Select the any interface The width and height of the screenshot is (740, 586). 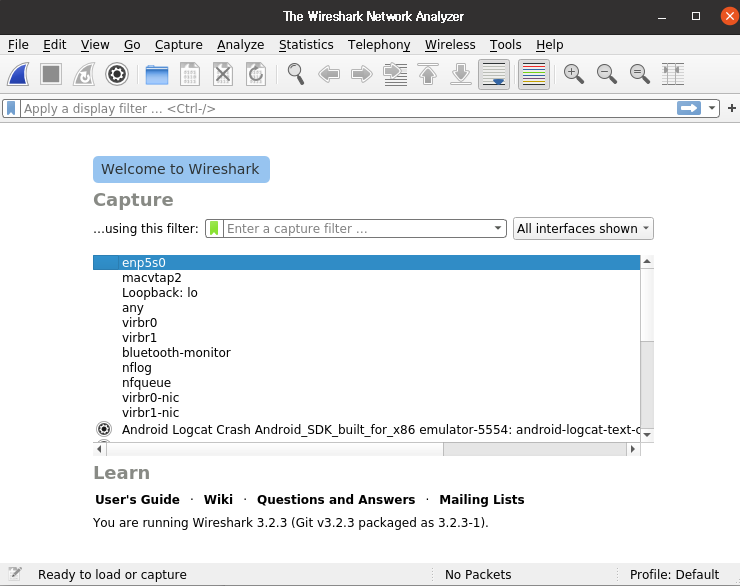click(366, 308)
